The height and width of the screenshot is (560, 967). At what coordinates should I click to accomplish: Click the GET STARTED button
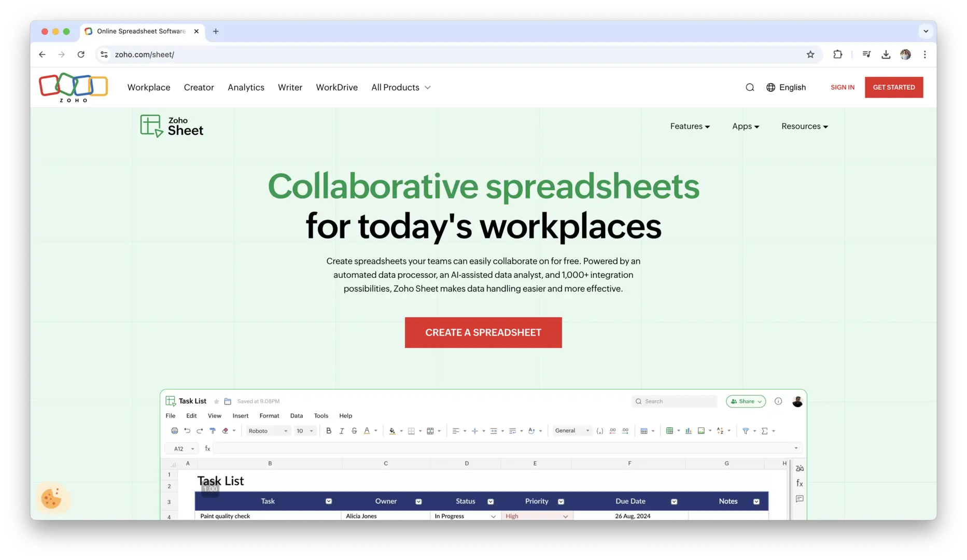pyautogui.click(x=894, y=87)
